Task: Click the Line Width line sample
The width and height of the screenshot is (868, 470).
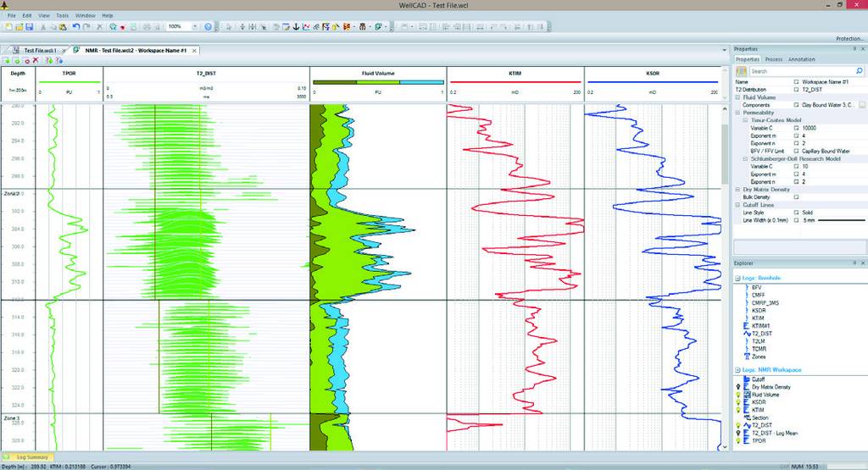Action: (x=839, y=219)
